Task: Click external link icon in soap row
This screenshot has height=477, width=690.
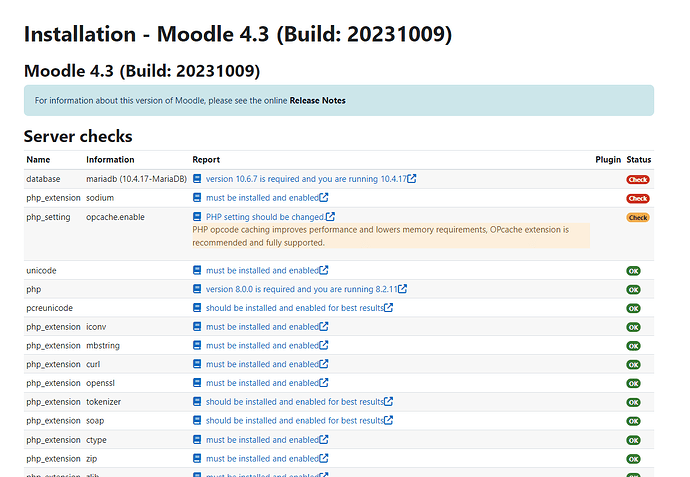Action: pos(388,420)
